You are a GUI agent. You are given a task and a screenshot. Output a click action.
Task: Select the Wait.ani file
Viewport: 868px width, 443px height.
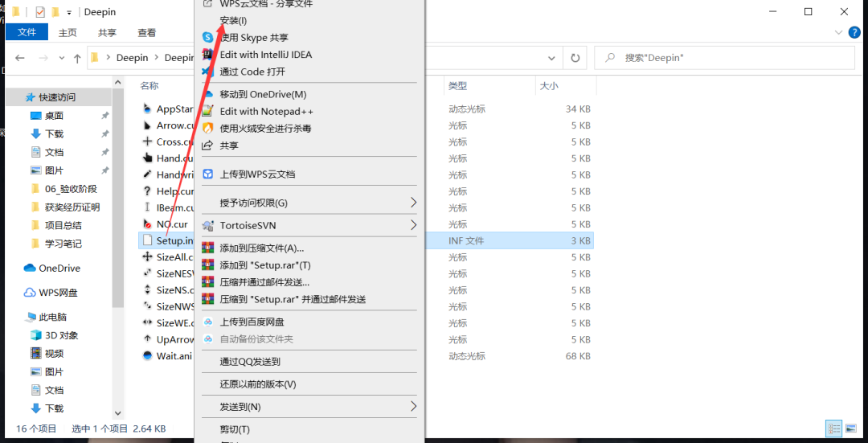click(x=174, y=356)
